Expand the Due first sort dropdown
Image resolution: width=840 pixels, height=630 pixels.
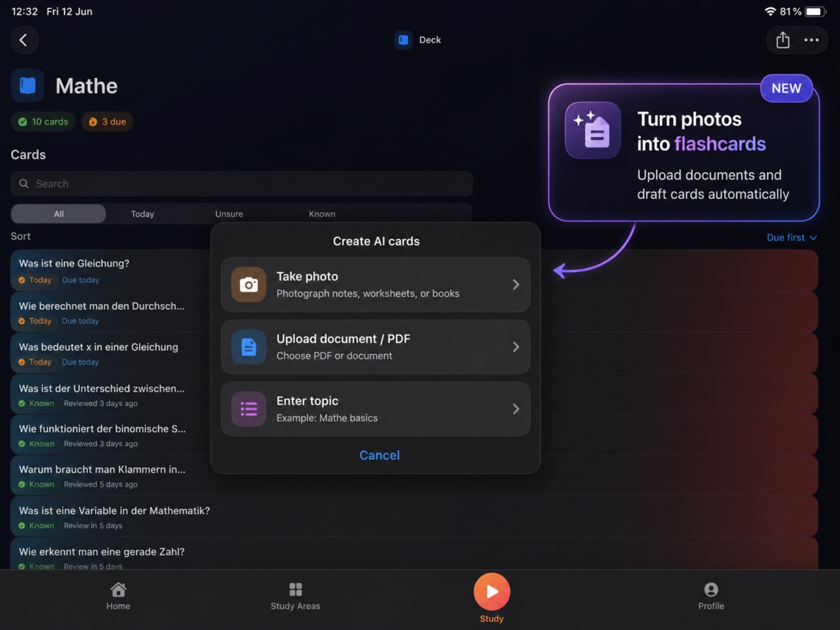(x=792, y=238)
